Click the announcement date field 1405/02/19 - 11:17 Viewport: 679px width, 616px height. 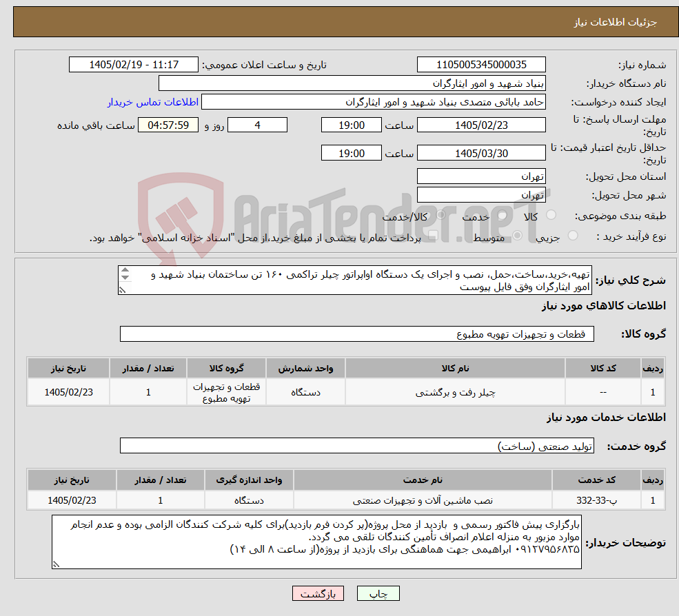133,65
